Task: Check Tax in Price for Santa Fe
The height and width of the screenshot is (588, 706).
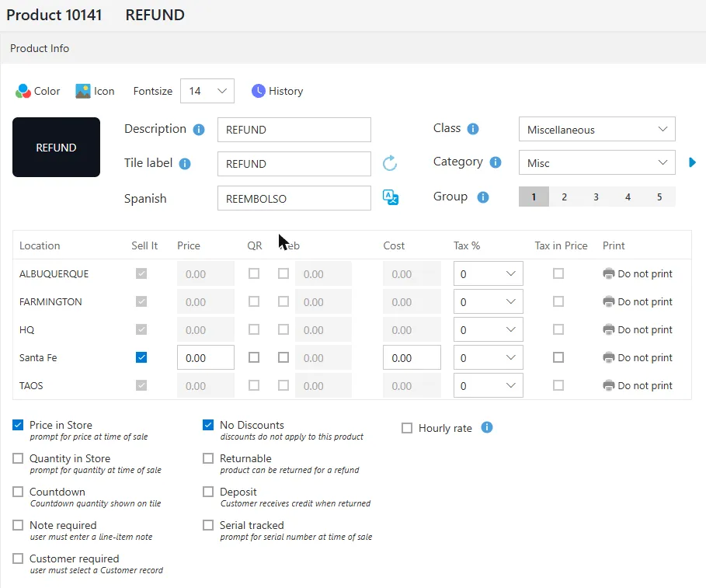Action: coord(558,357)
